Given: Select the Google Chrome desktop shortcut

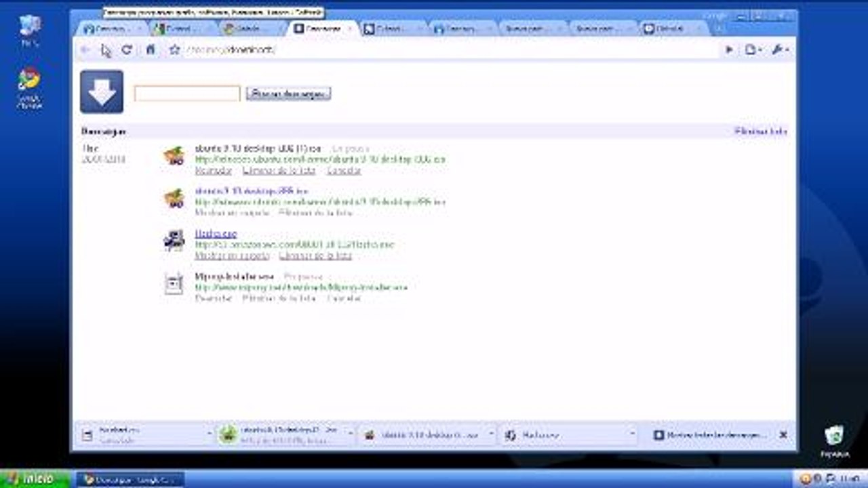Looking at the screenshot, I should [x=29, y=88].
